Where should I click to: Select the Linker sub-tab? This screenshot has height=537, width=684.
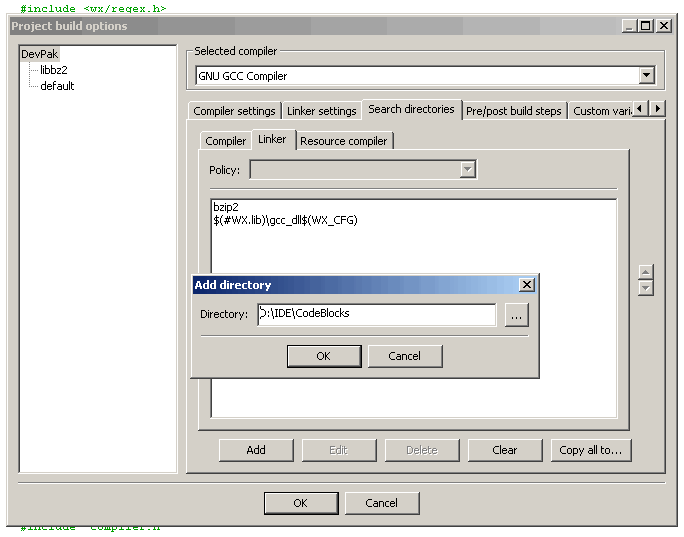272,139
